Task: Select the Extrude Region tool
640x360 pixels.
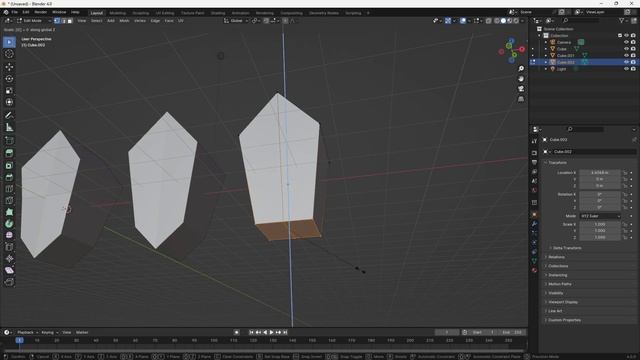Action: click(x=9, y=153)
